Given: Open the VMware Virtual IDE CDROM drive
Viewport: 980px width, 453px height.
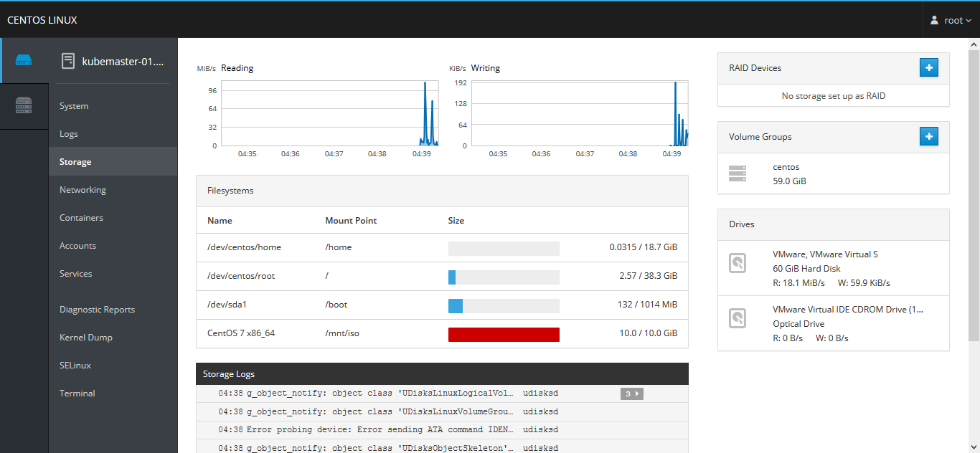Looking at the screenshot, I should [x=833, y=323].
